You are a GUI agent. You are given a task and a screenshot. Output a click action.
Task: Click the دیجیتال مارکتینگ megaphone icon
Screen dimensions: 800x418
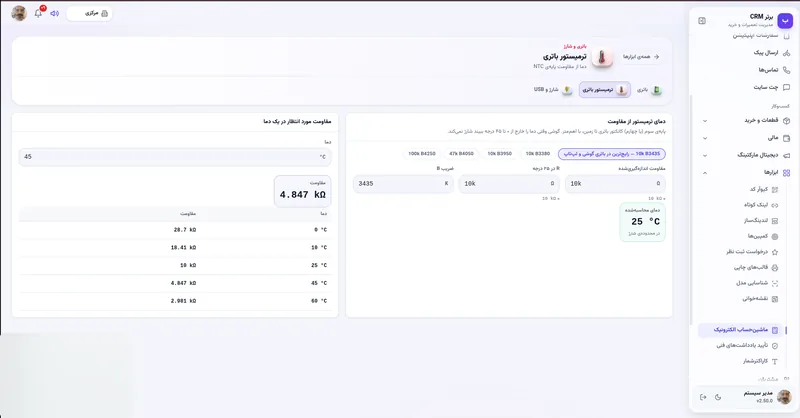pyautogui.click(x=786, y=155)
